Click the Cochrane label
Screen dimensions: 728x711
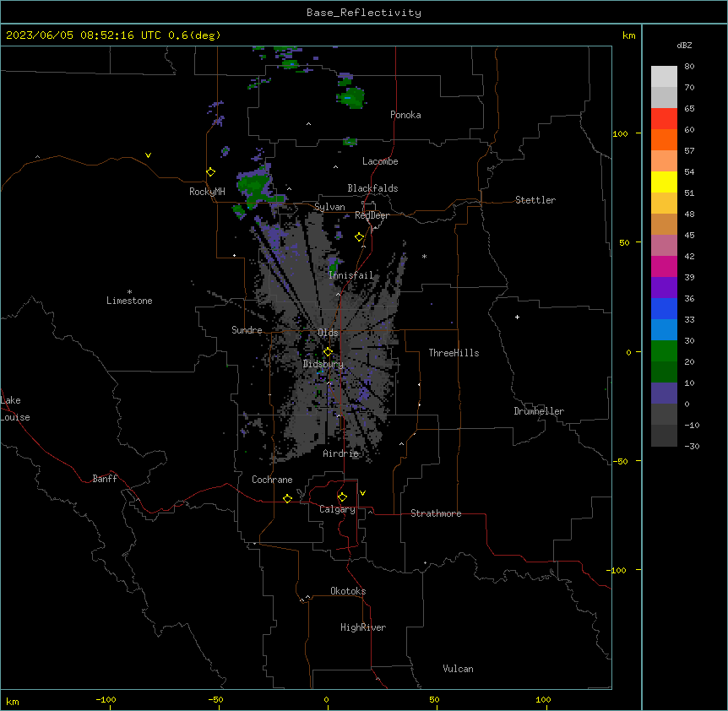click(x=272, y=480)
